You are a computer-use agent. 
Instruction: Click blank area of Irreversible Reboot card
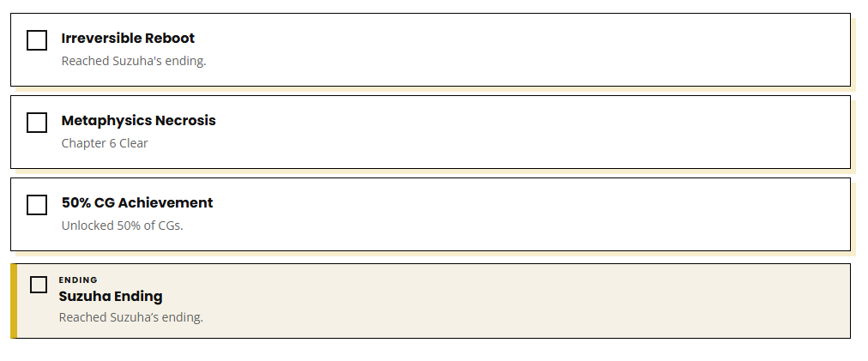coord(526,50)
